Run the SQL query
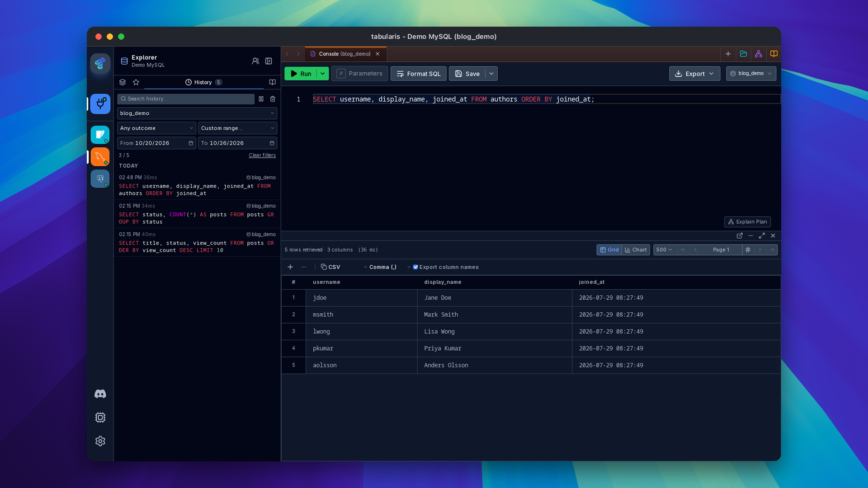Screen dimensions: 868x488 301,74
